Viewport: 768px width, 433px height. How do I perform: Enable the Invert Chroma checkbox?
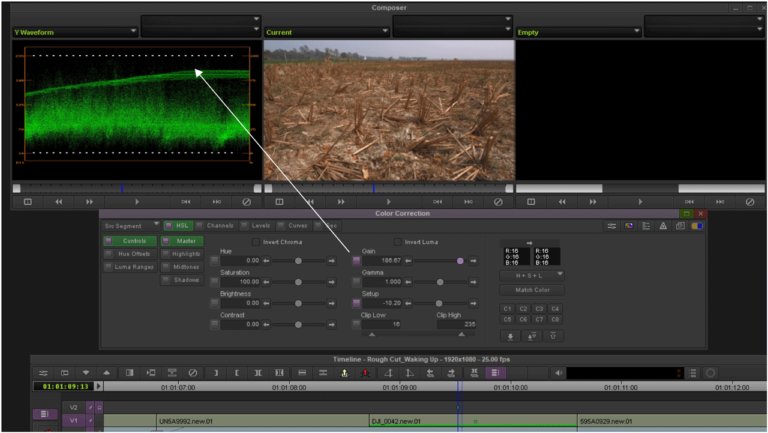(256, 242)
